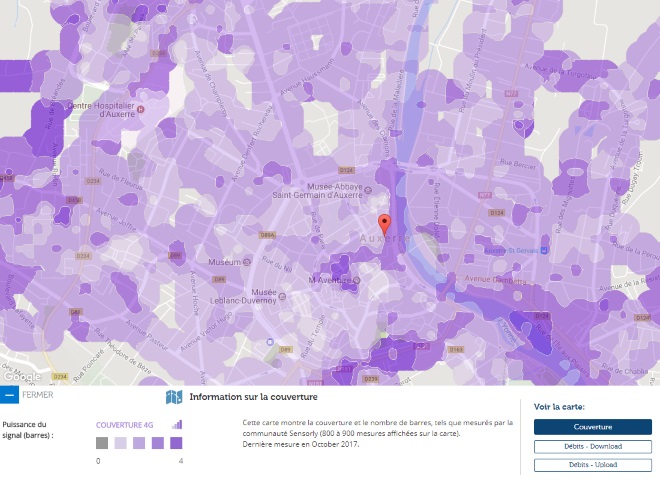Click the darkest purple legend swatch
The height and width of the screenshot is (487, 660).
[176, 443]
